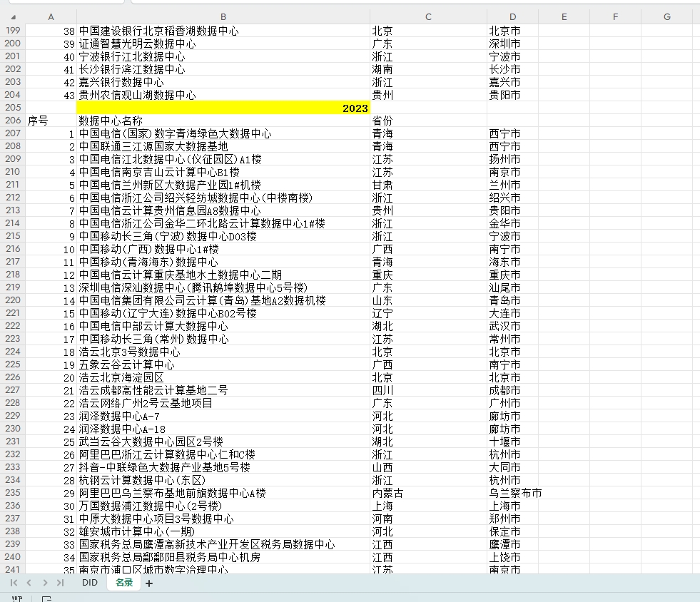Image resolution: width=700 pixels, height=602 pixels.
Task: Click the 内蒙古 province cell
Action: click(428, 493)
